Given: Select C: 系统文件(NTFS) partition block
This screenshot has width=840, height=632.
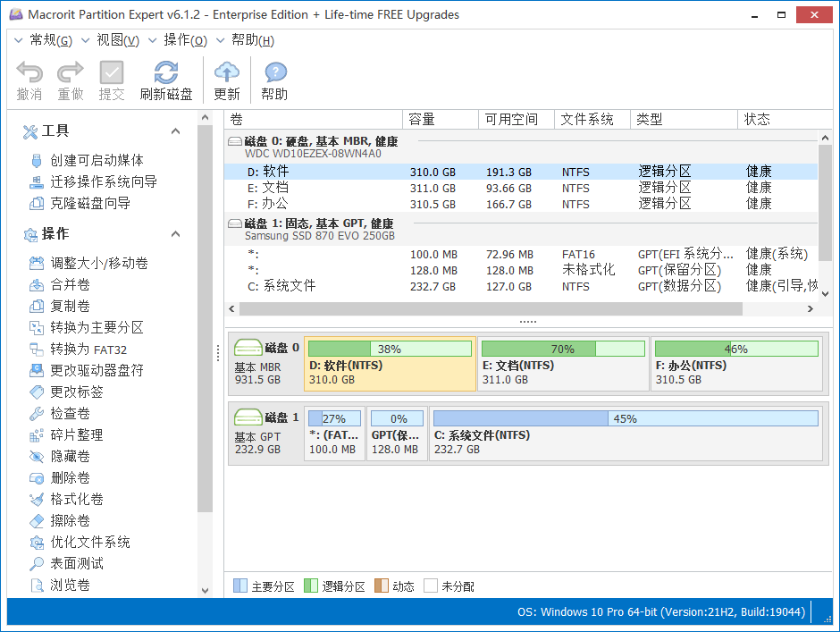Looking at the screenshot, I should (x=626, y=434).
